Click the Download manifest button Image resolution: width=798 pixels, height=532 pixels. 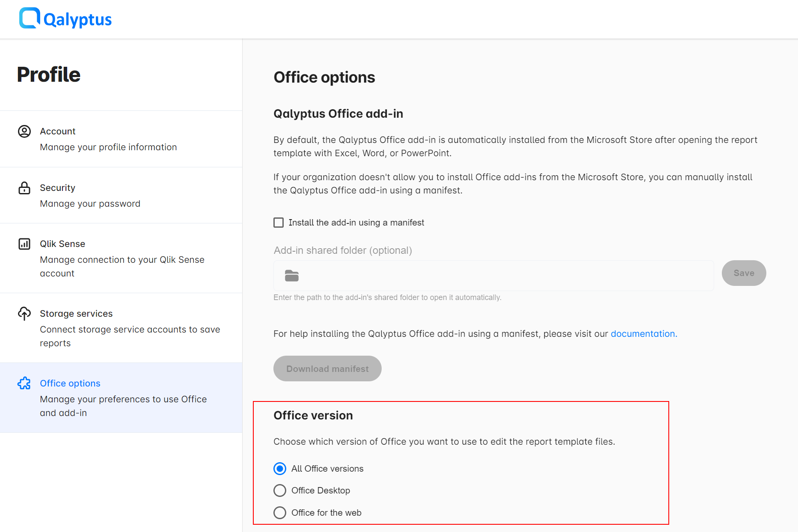click(x=327, y=369)
